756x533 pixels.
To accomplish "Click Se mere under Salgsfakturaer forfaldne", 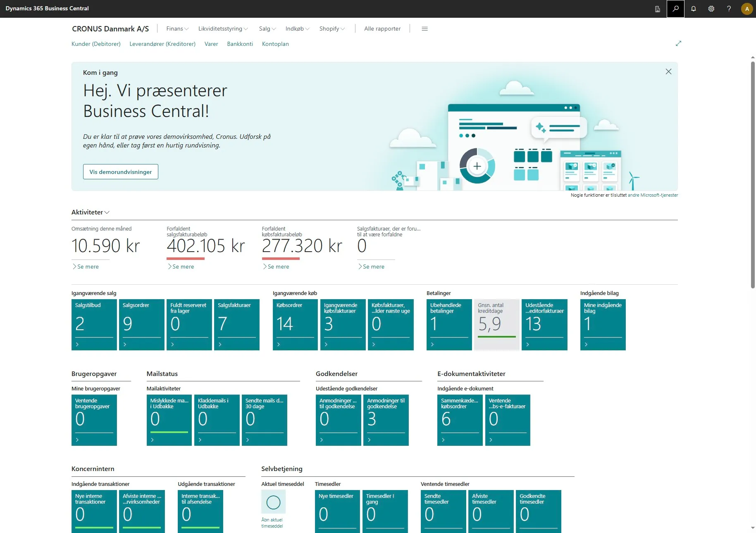I will (x=372, y=266).
